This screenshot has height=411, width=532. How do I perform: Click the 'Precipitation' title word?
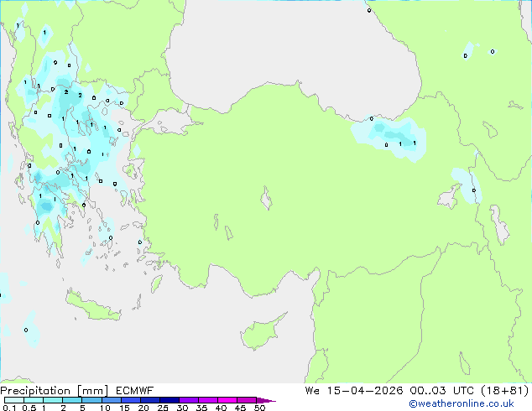point(35,391)
